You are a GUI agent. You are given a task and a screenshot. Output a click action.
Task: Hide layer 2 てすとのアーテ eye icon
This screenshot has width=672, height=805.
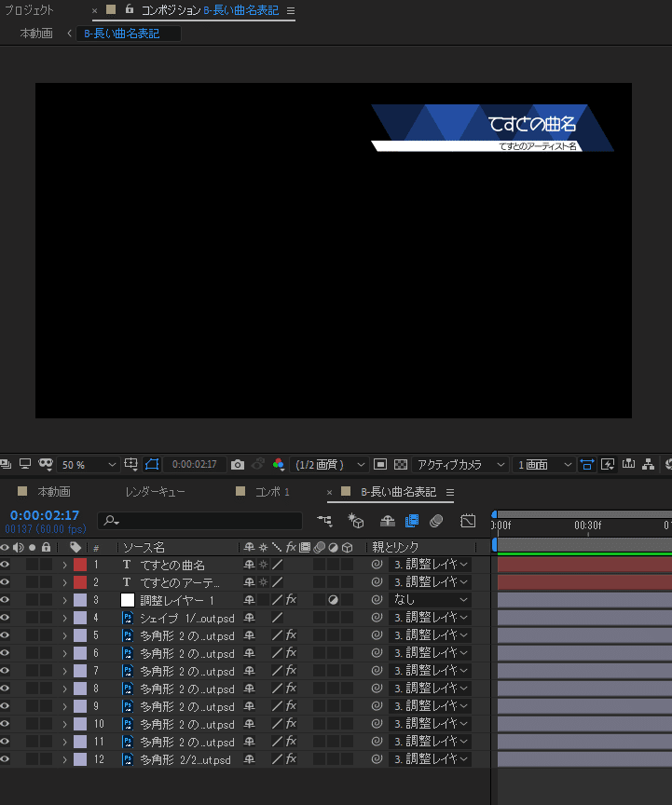tap(6, 582)
